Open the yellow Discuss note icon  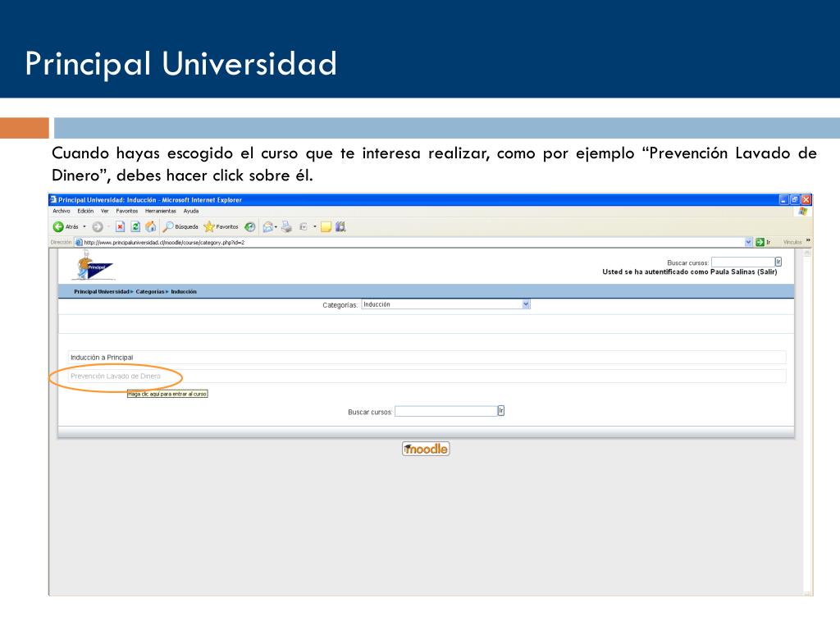[326, 226]
